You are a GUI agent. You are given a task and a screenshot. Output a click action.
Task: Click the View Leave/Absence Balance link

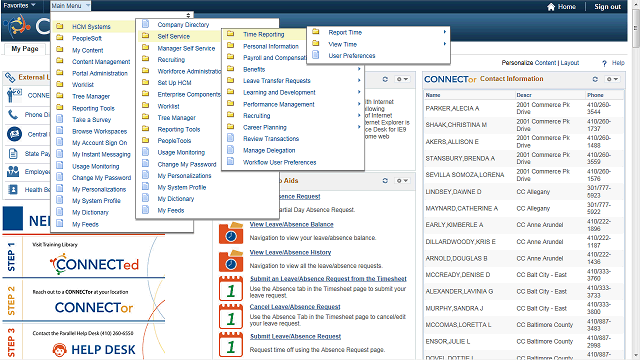point(291,224)
